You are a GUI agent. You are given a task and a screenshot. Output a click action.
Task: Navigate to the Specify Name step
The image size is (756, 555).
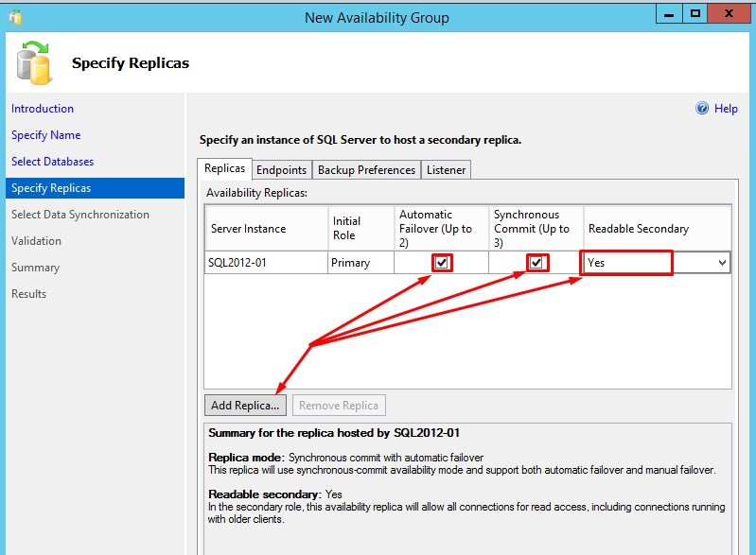[x=45, y=135]
